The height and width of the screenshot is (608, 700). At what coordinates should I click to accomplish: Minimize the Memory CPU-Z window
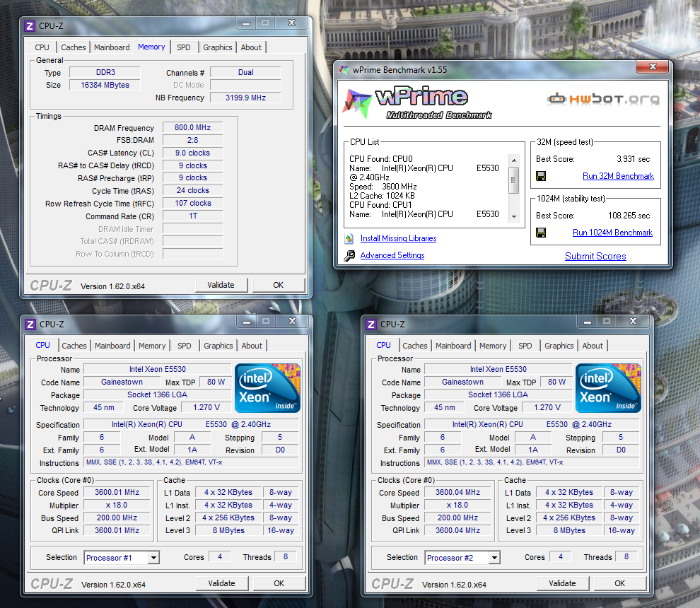(246, 23)
